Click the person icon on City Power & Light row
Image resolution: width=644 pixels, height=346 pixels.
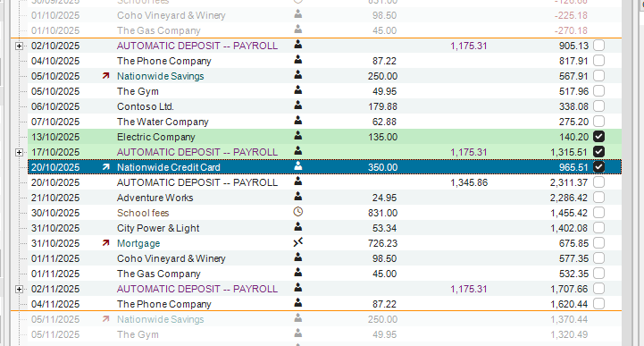point(298,227)
